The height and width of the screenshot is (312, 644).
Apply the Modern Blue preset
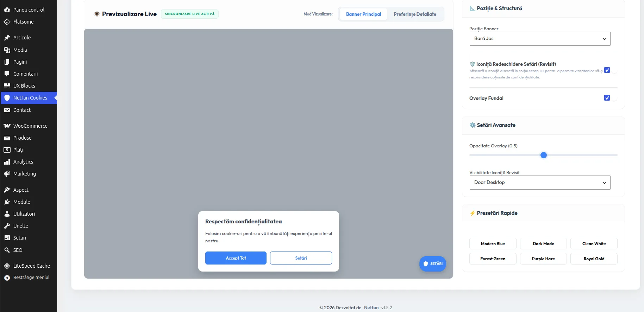pyautogui.click(x=493, y=244)
